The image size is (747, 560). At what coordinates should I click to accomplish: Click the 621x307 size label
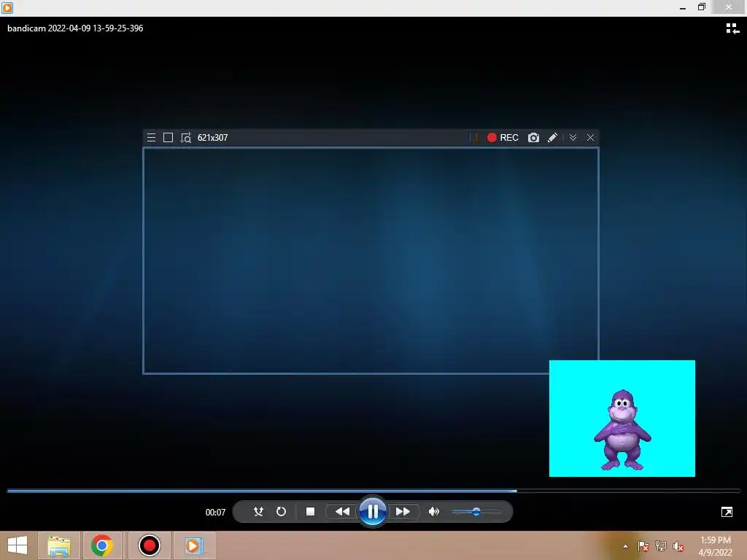[x=212, y=138]
